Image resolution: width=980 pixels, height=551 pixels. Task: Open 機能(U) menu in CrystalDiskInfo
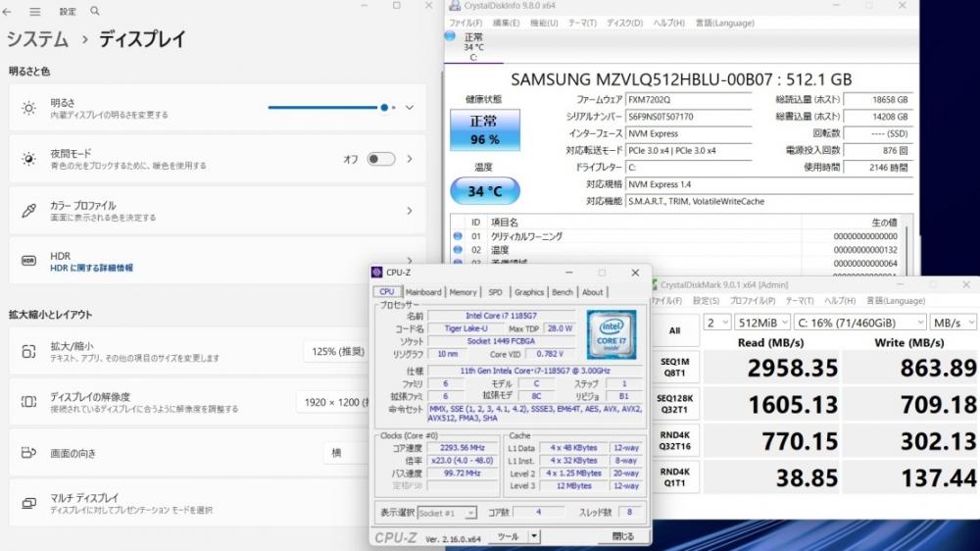coord(544,24)
